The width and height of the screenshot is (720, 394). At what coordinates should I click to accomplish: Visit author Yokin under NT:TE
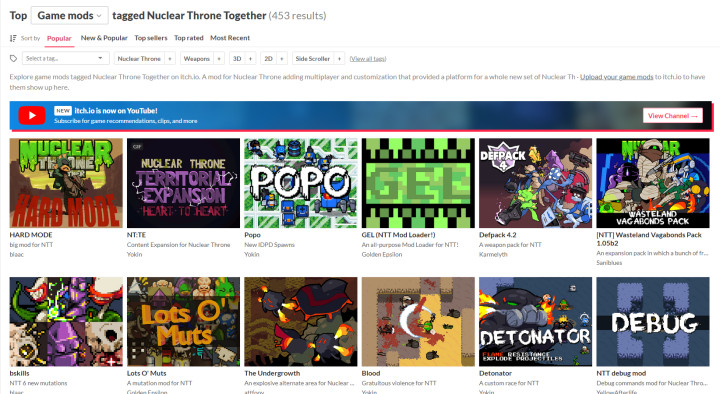pos(134,254)
